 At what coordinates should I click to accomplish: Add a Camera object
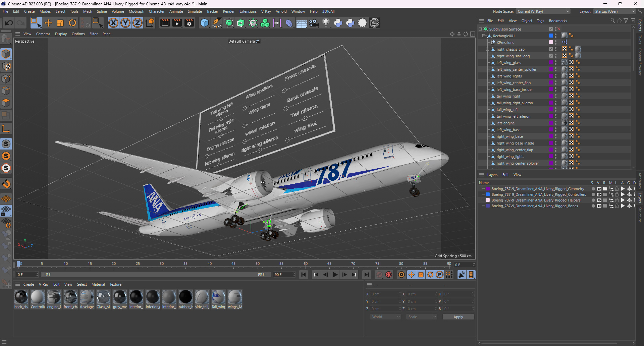point(314,23)
